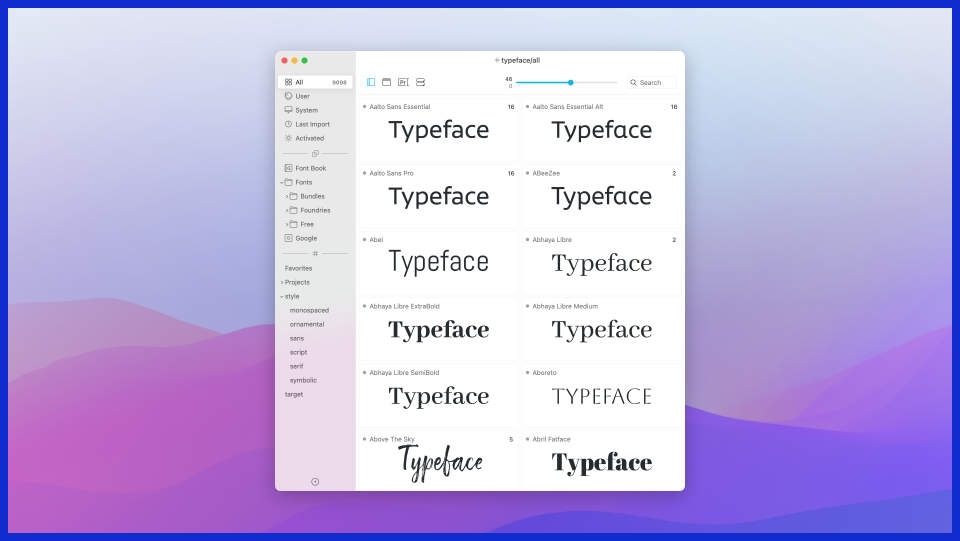Expand the Projects tag group

click(x=282, y=282)
